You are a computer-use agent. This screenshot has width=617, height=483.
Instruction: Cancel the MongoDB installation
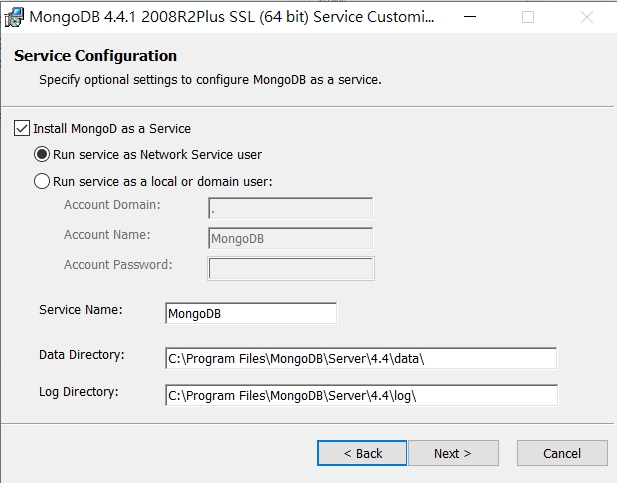coord(561,453)
